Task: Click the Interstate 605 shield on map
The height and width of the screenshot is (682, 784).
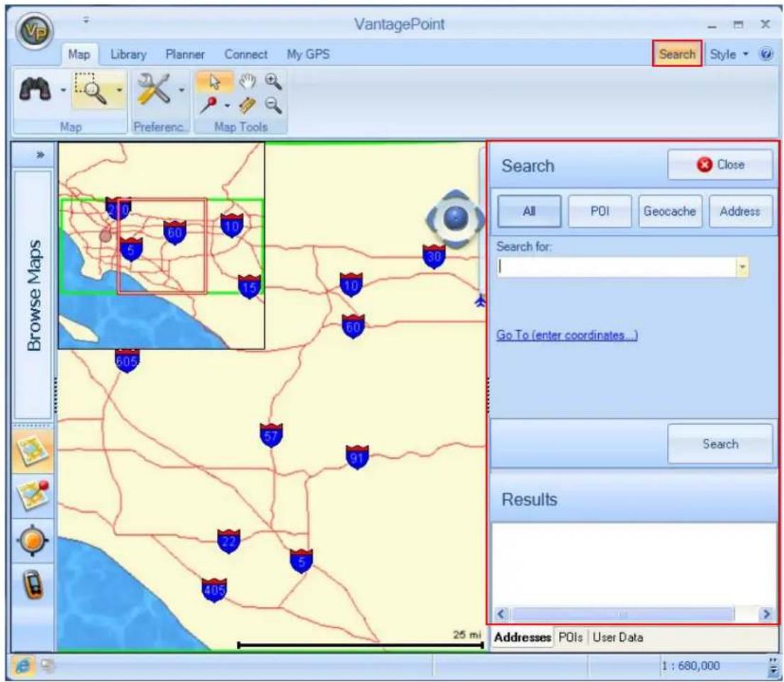Action: pyautogui.click(x=127, y=361)
